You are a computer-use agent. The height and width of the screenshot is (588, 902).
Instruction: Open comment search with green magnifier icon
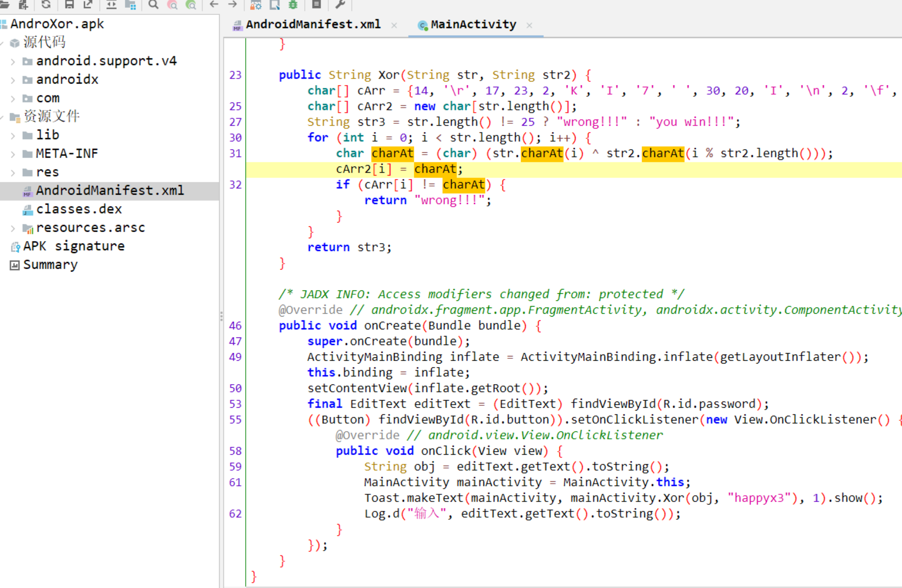coord(191,4)
